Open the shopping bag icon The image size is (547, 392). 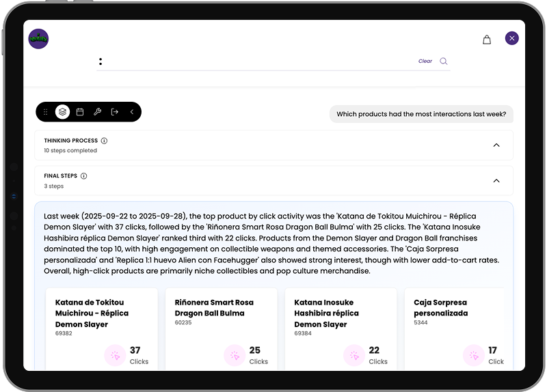pyautogui.click(x=487, y=40)
